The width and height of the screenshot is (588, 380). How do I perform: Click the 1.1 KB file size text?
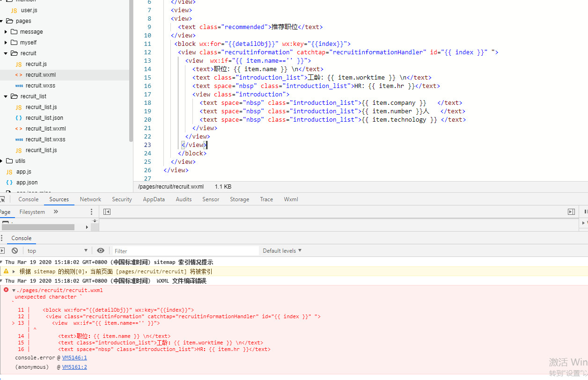(223, 187)
